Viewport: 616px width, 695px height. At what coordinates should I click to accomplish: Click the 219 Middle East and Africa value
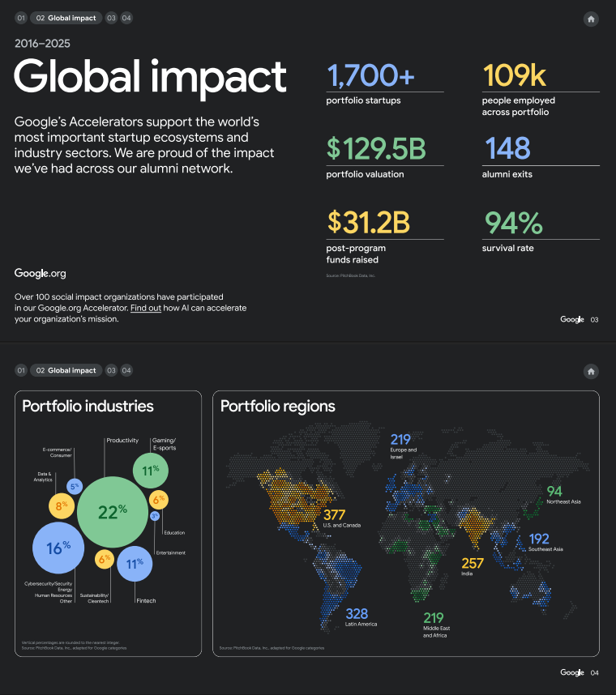pos(434,617)
